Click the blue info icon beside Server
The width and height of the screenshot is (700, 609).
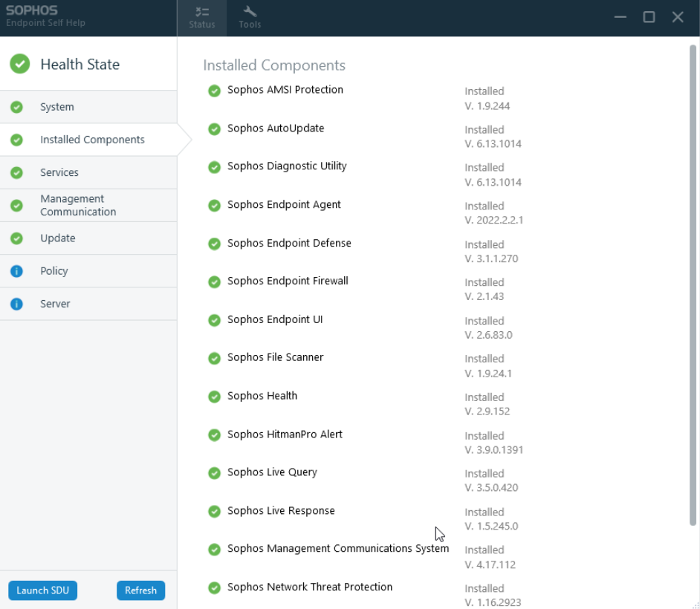[16, 304]
